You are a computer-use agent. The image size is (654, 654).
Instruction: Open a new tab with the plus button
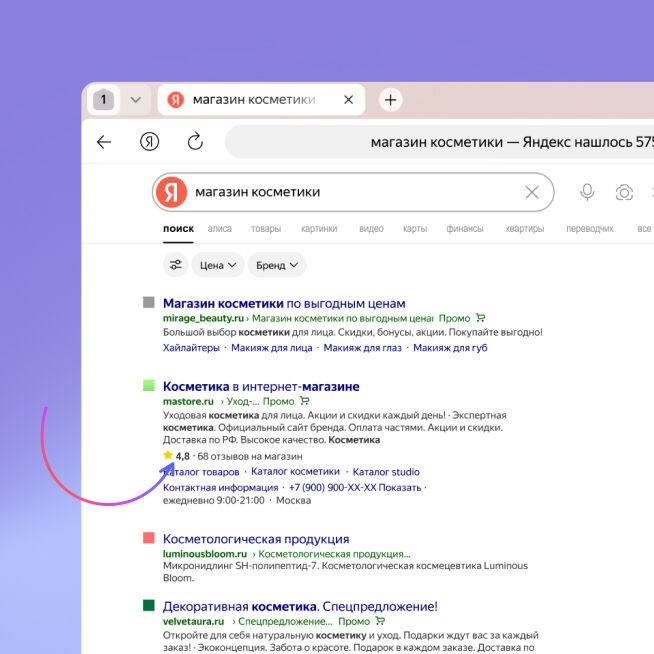click(x=390, y=100)
